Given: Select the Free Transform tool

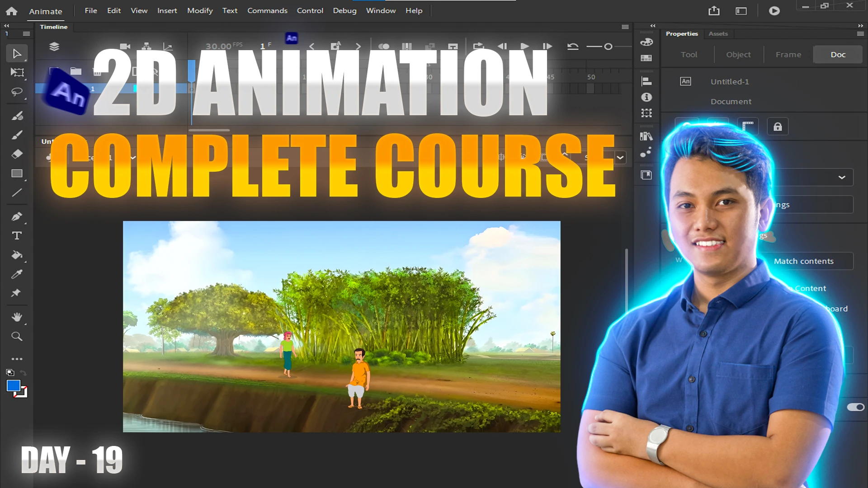Looking at the screenshot, I should click(x=17, y=73).
